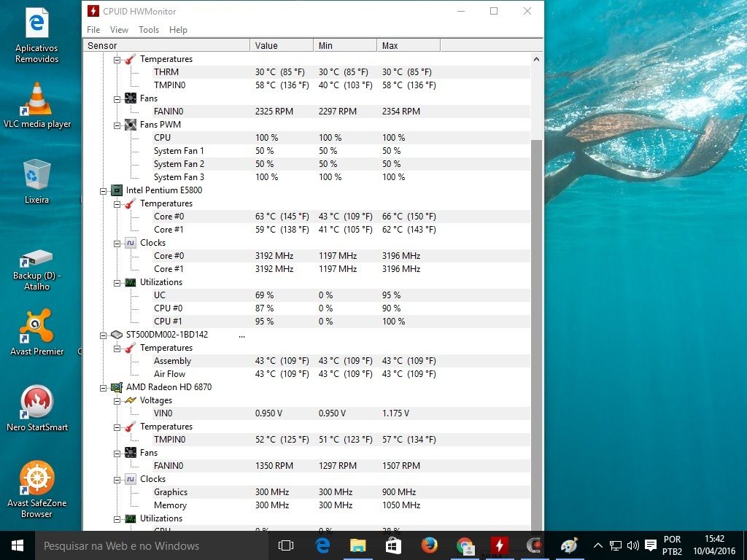Click the Pesquisar na Web e no Windows box

[152, 545]
